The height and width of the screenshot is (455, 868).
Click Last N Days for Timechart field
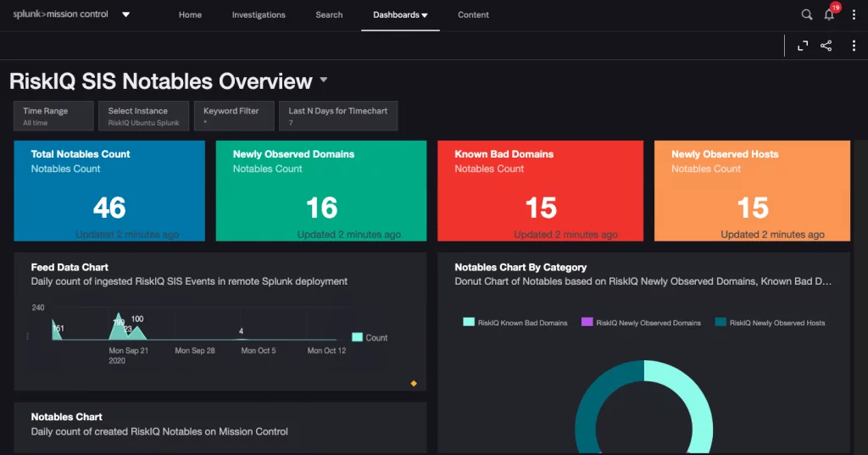338,116
